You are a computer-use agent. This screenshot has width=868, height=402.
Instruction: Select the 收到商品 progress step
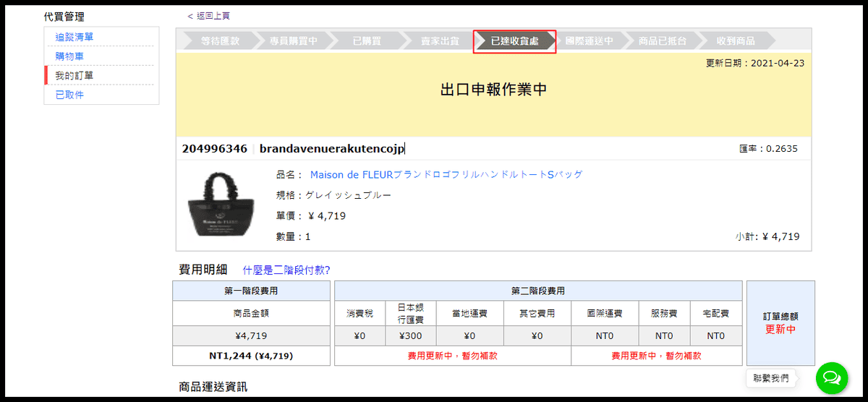point(736,41)
